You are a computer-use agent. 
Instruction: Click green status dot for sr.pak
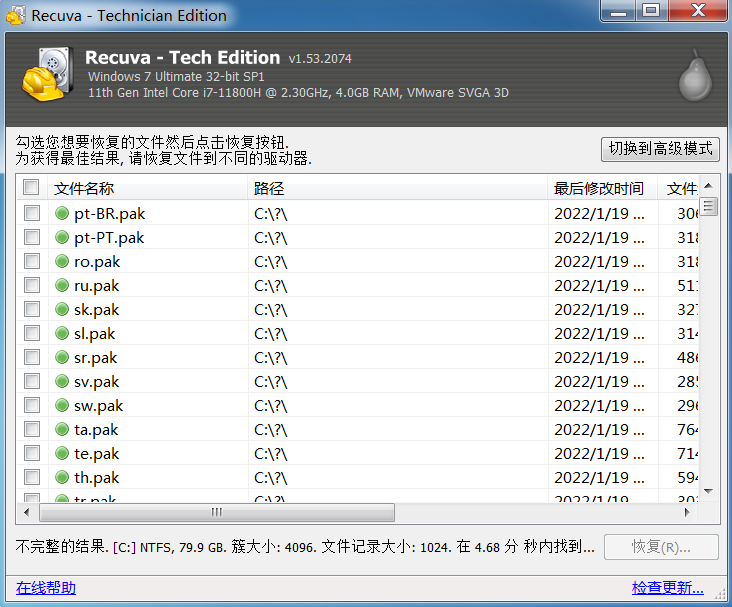tap(62, 357)
